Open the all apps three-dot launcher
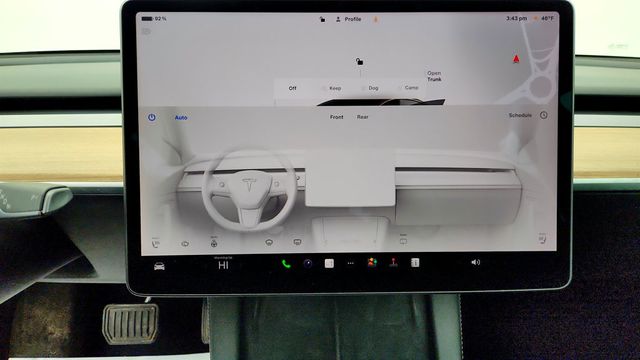The width and height of the screenshot is (640, 360). pyautogui.click(x=351, y=263)
